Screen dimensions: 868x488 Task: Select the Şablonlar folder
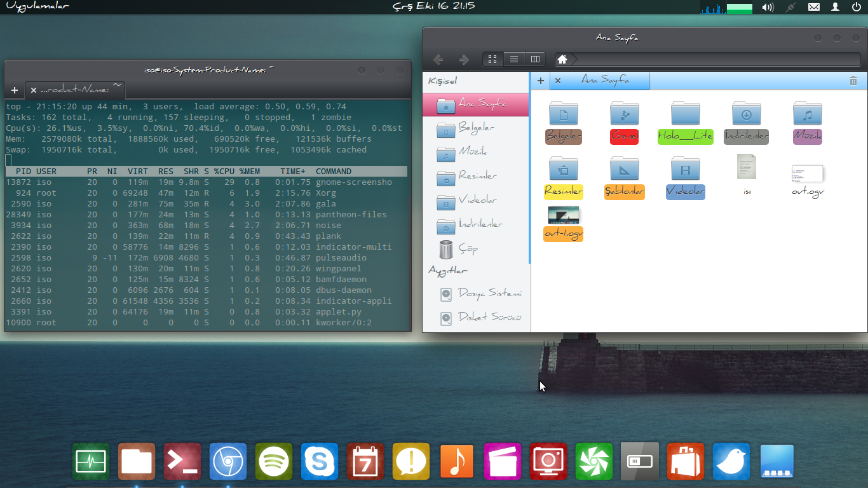(x=625, y=177)
